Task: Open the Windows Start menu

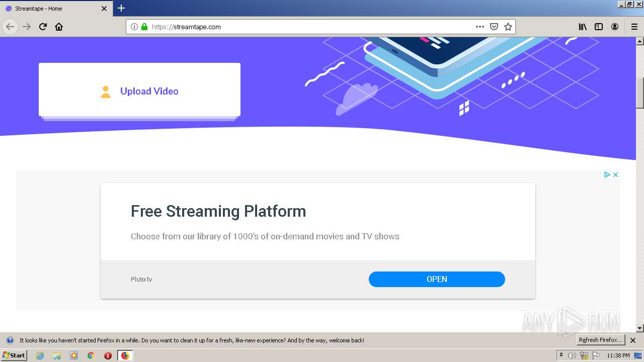Action: [x=14, y=355]
